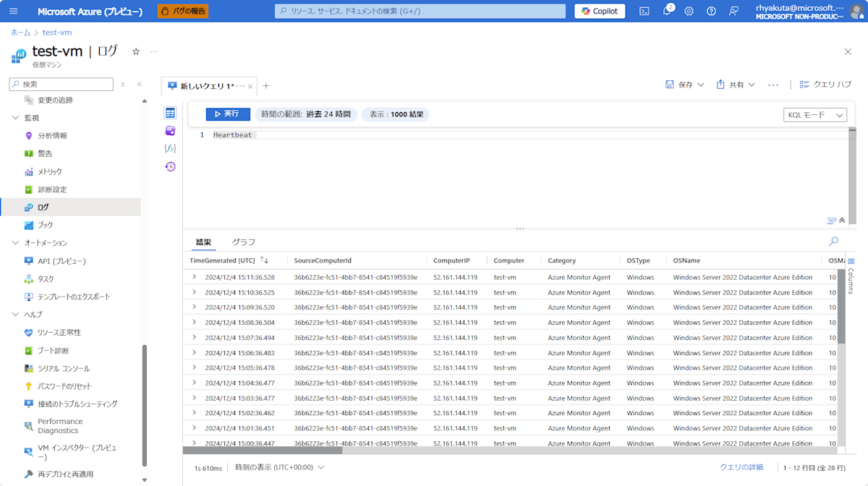The image size is (868, 486).
Task: Run the query with 実行
Action: (x=228, y=114)
